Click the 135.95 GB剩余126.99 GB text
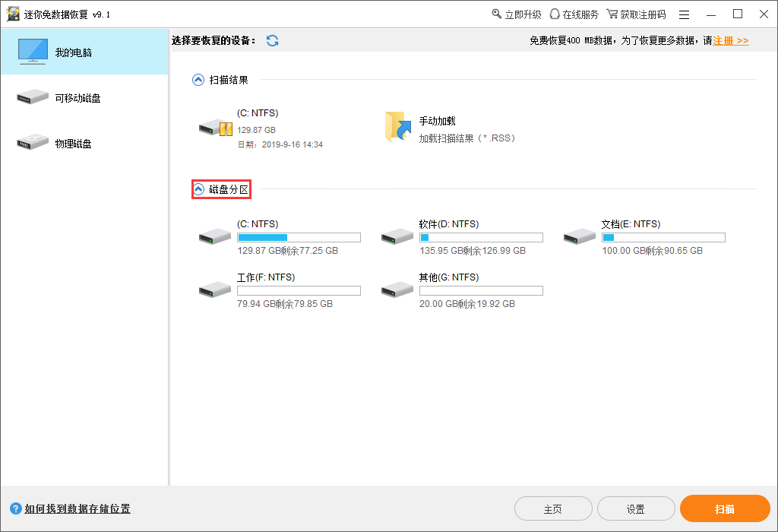 (473, 251)
